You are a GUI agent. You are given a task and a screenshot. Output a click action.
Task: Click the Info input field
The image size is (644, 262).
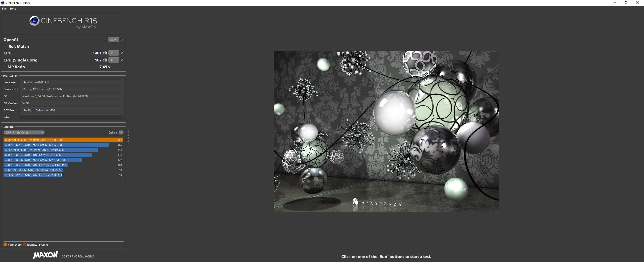72,117
